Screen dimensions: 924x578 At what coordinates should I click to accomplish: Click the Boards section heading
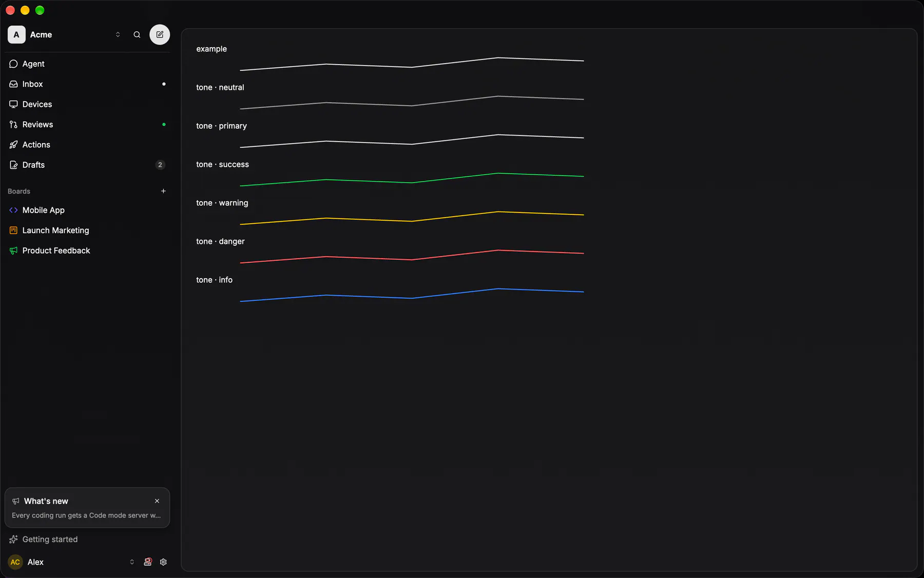19,191
